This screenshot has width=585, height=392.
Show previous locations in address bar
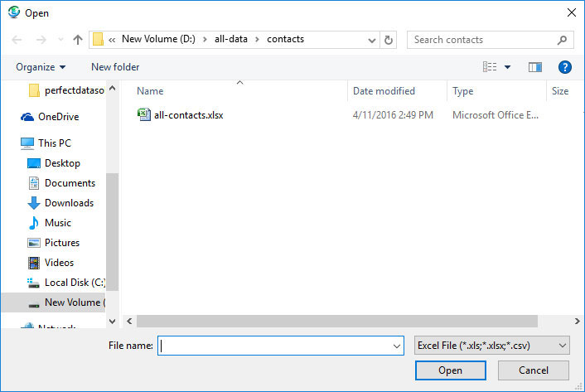point(371,40)
